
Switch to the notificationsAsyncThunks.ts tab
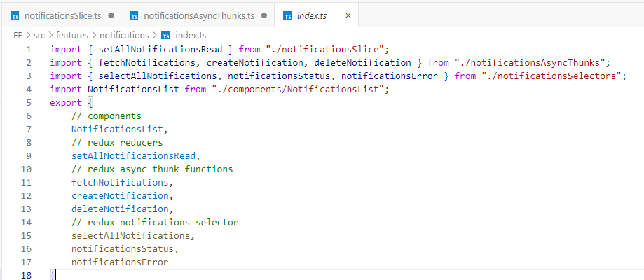(198, 15)
